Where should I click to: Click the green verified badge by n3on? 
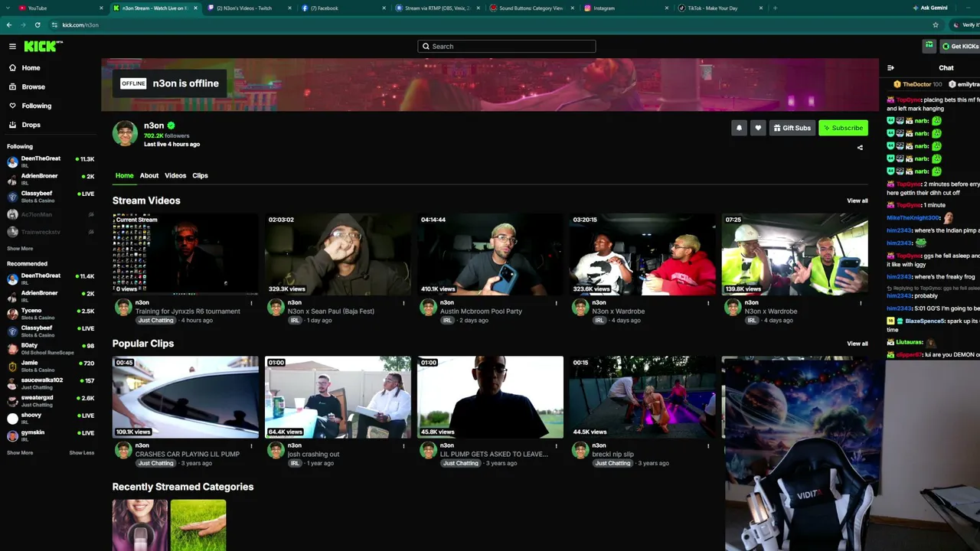point(171,126)
